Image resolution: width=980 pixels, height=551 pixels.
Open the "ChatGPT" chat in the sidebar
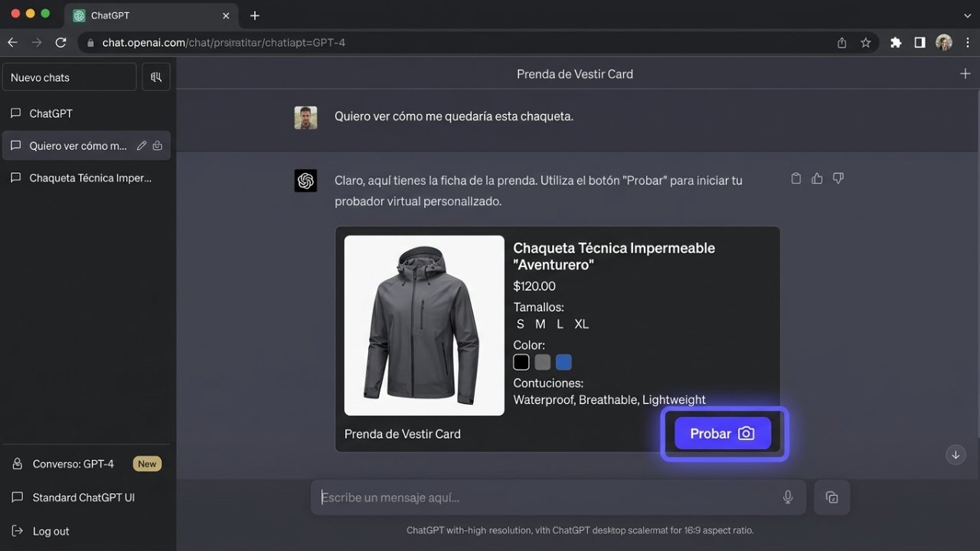point(87,113)
